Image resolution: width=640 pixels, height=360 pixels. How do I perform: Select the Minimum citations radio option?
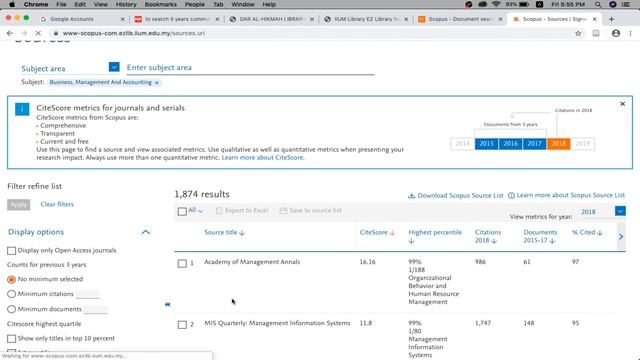11,294
